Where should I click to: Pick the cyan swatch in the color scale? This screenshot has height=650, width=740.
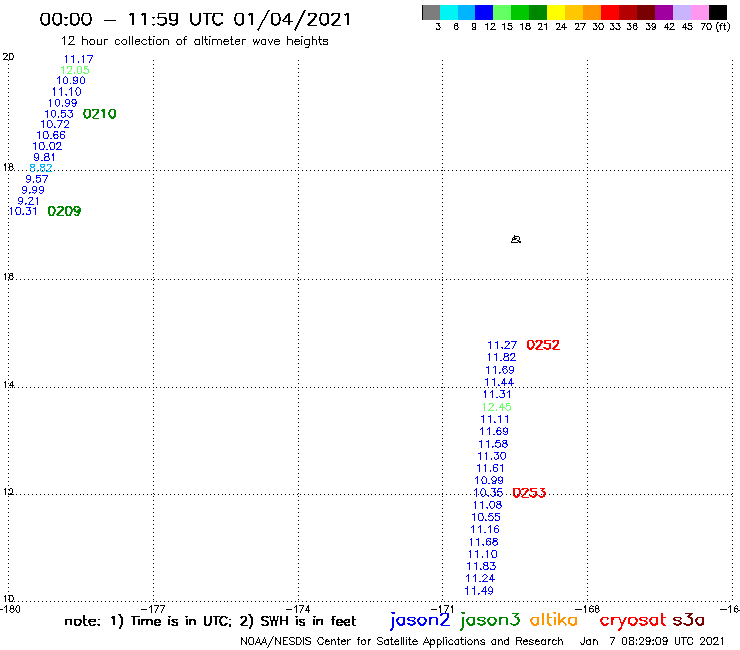pyautogui.click(x=449, y=12)
